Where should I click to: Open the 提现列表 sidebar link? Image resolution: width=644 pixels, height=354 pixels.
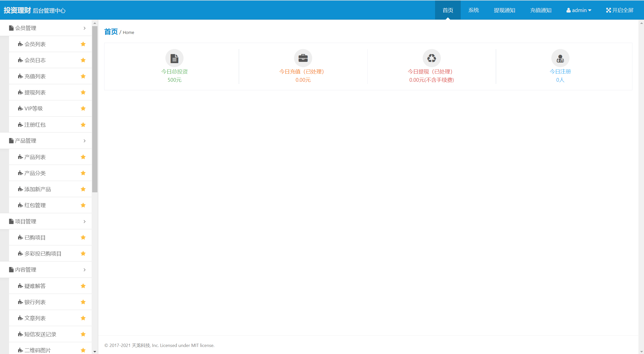tap(35, 93)
